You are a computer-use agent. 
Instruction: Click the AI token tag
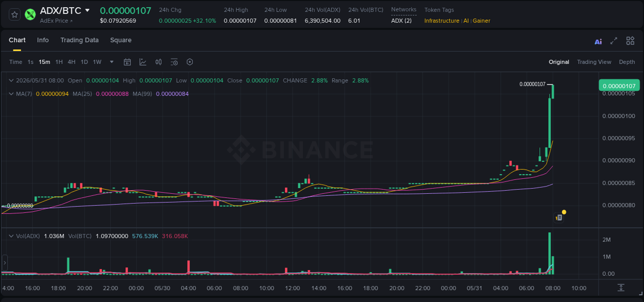tap(466, 21)
